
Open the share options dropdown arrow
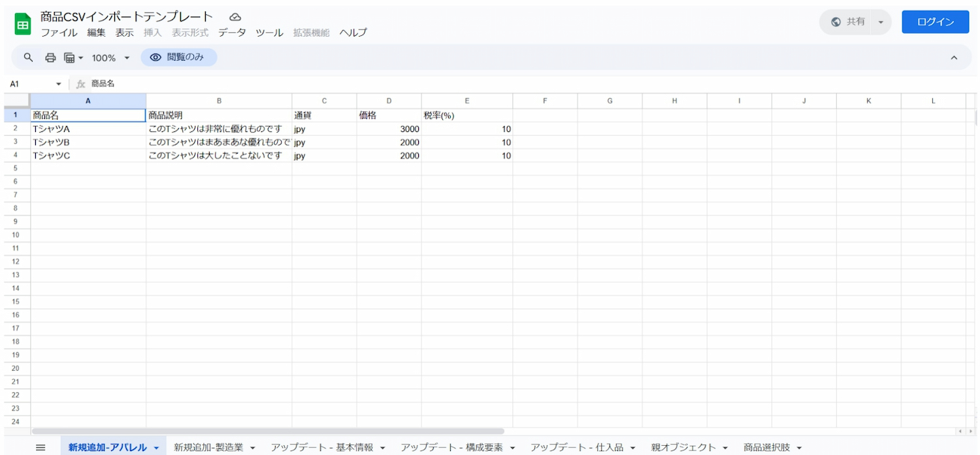pos(881,22)
